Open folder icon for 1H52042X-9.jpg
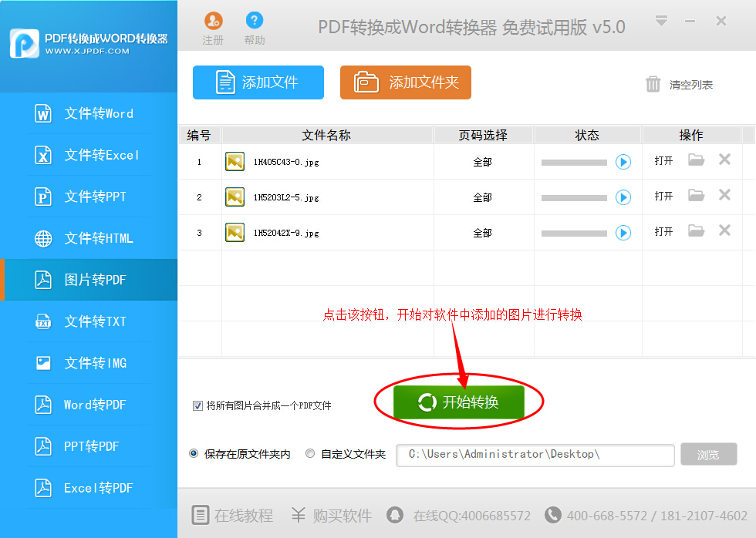 coord(696,230)
